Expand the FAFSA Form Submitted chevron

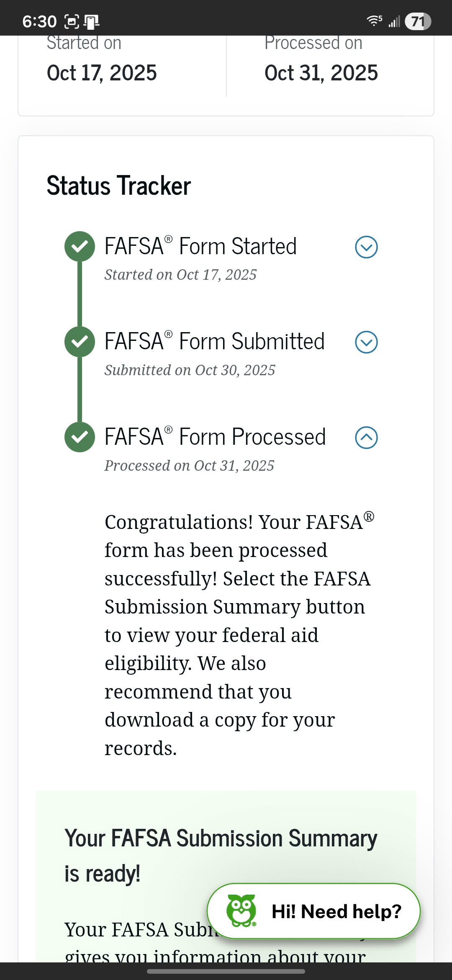366,342
